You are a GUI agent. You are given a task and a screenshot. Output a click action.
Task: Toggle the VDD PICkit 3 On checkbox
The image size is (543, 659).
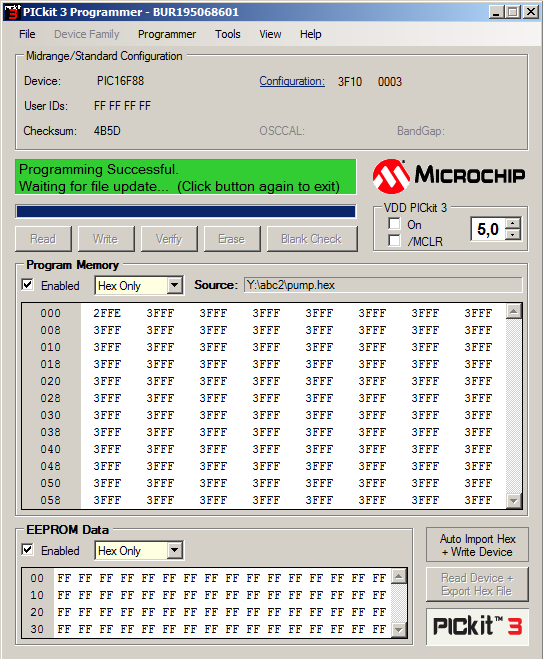pyautogui.click(x=394, y=224)
